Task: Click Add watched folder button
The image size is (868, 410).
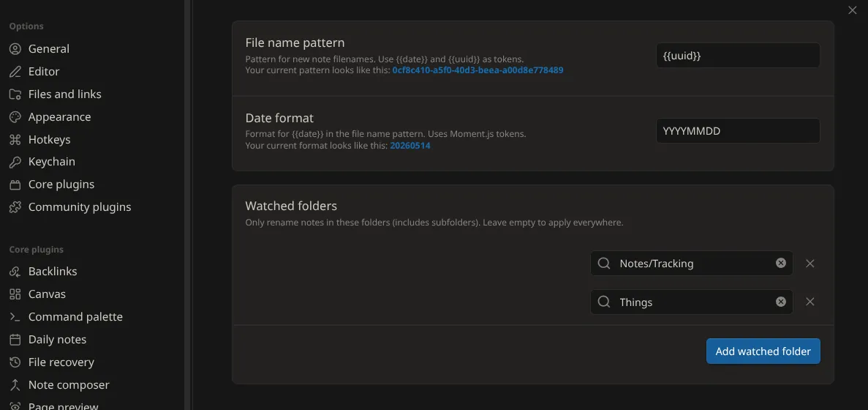Action: tap(763, 351)
